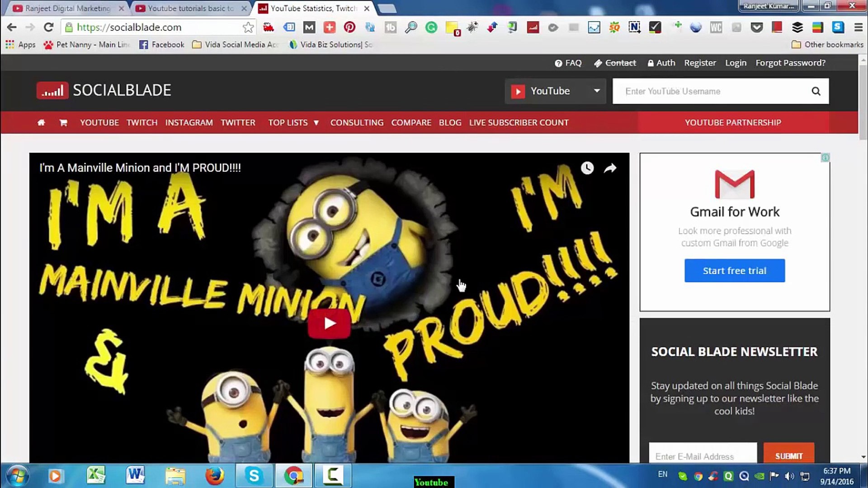Click the share arrow on video
Screen dimensions: 868x488
[610, 168]
